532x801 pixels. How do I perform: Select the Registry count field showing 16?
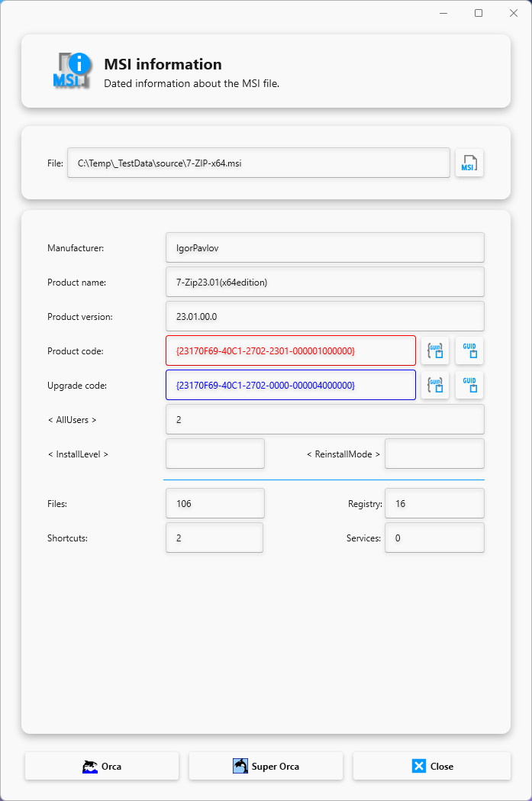tap(434, 503)
